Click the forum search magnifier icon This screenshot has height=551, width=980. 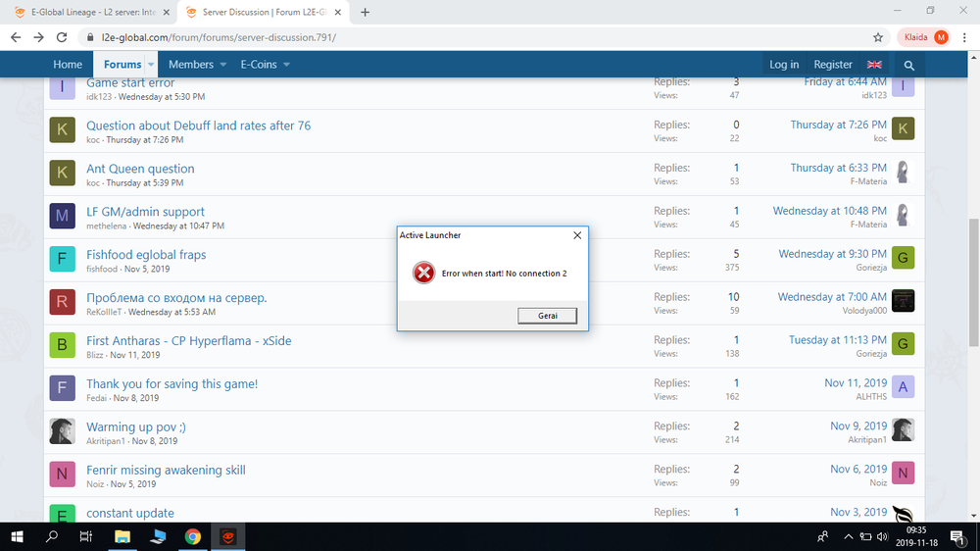coord(909,65)
